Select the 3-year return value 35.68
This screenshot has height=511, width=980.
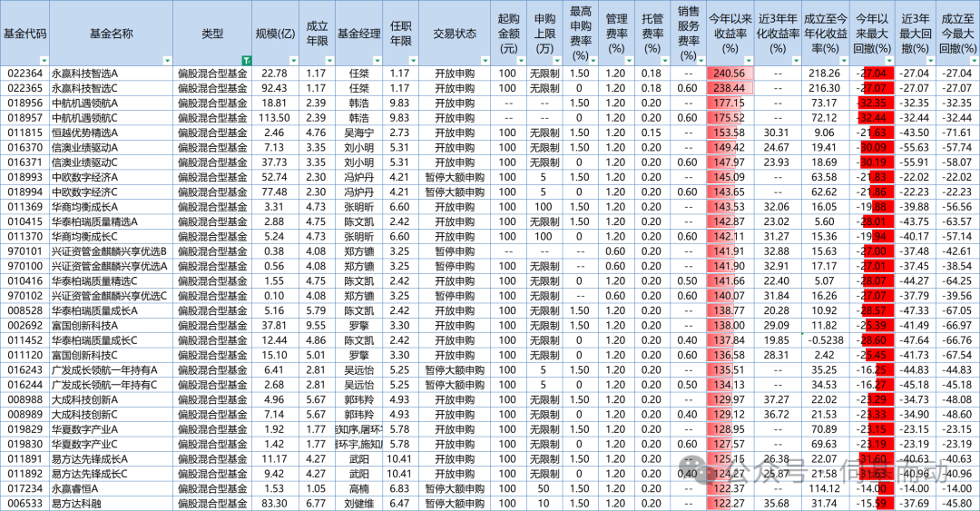[x=776, y=504]
